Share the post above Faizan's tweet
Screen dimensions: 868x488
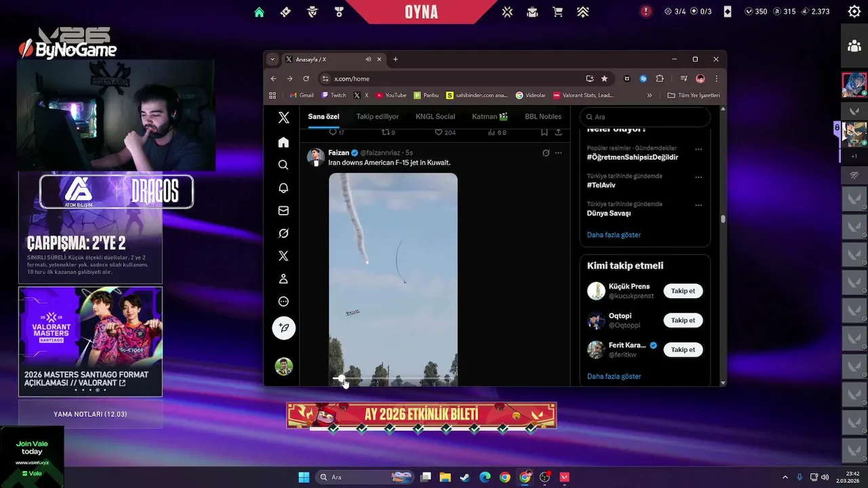pos(558,132)
